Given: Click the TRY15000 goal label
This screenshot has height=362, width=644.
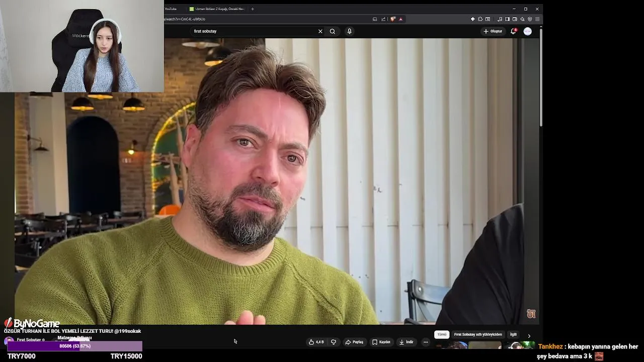Looking at the screenshot, I should pos(126,356).
